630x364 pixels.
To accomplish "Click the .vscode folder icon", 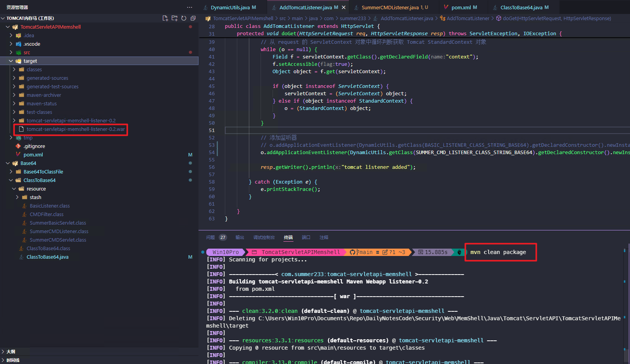I will pyautogui.click(x=18, y=44).
